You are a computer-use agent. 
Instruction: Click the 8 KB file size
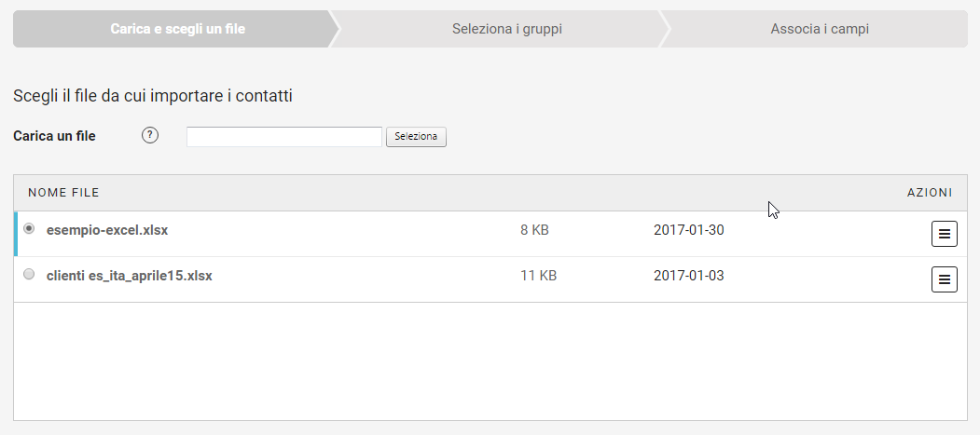tap(534, 230)
